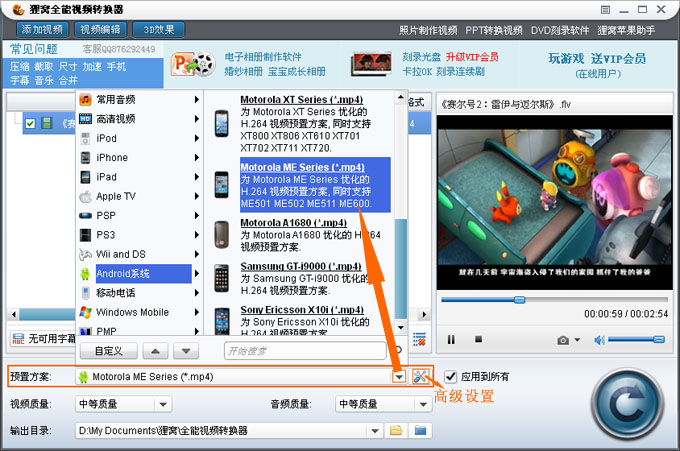Click Sony Ericsson X10i phone icon
This screenshot has width=680, height=451.
coord(222,321)
